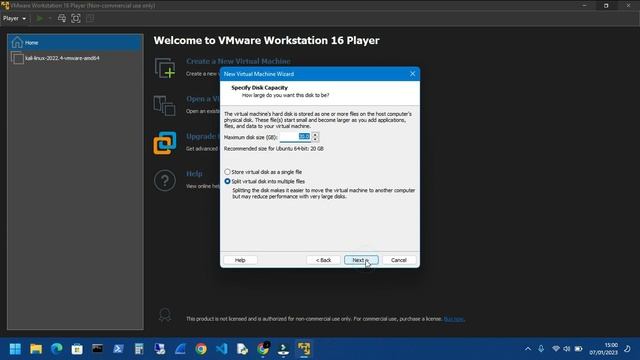
Task: Click the Send Ctrl+Alt+Del toolbar icon
Action: (x=62, y=18)
